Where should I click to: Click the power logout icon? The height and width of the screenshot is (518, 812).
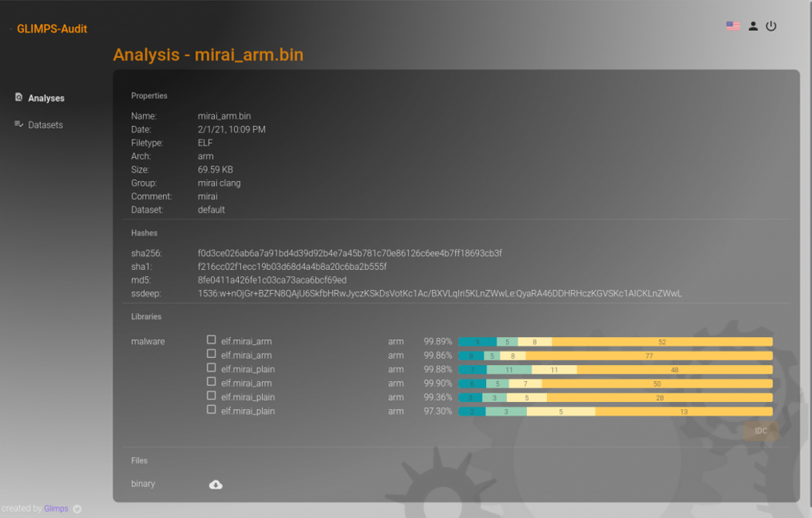[x=771, y=26]
